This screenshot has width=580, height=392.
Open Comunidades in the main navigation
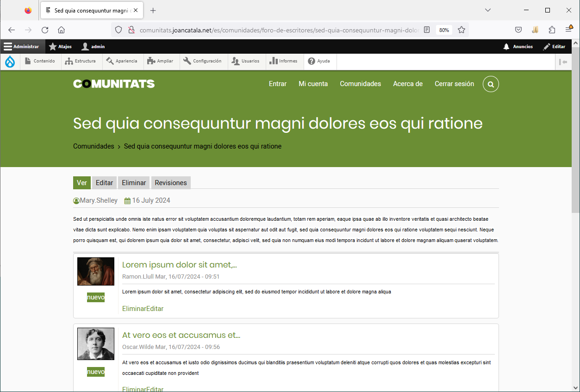pyautogui.click(x=361, y=84)
